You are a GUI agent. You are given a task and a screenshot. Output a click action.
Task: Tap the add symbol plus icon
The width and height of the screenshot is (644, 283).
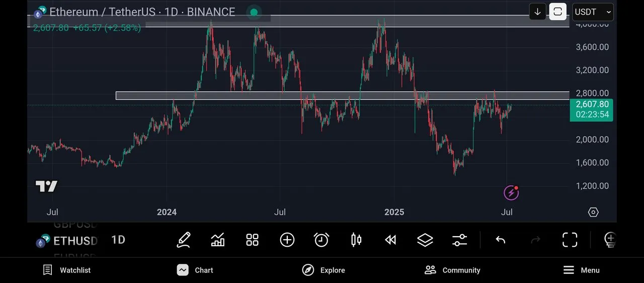click(287, 240)
